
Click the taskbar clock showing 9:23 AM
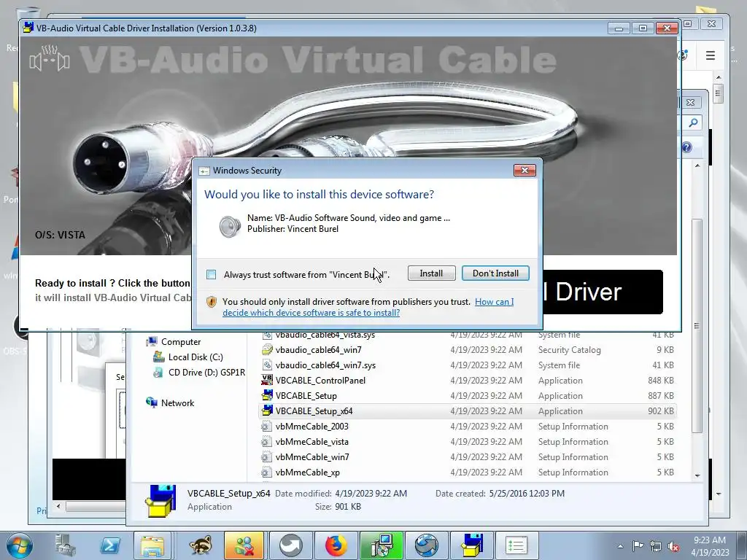(710, 546)
